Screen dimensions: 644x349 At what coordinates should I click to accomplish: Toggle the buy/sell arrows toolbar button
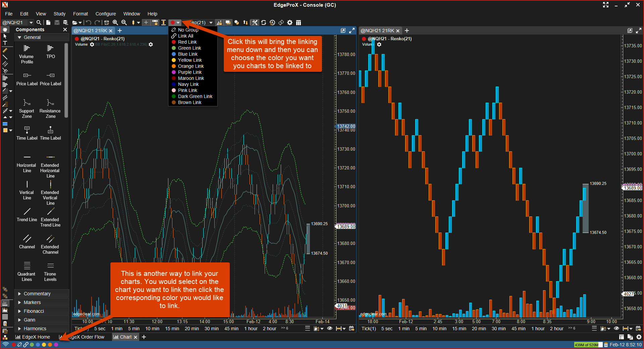(x=246, y=22)
